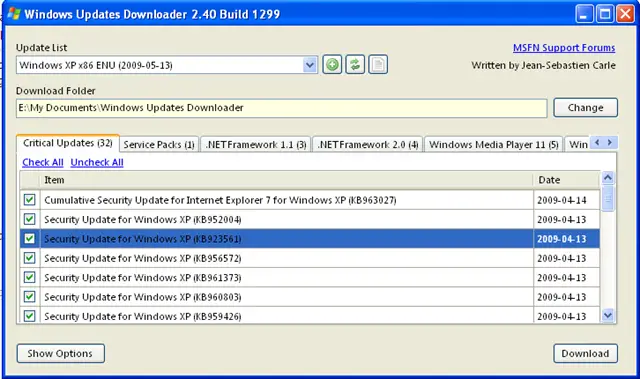Switch to the Service Packs (1) tab
Viewport: 640px width, 379px height.
coord(159,144)
